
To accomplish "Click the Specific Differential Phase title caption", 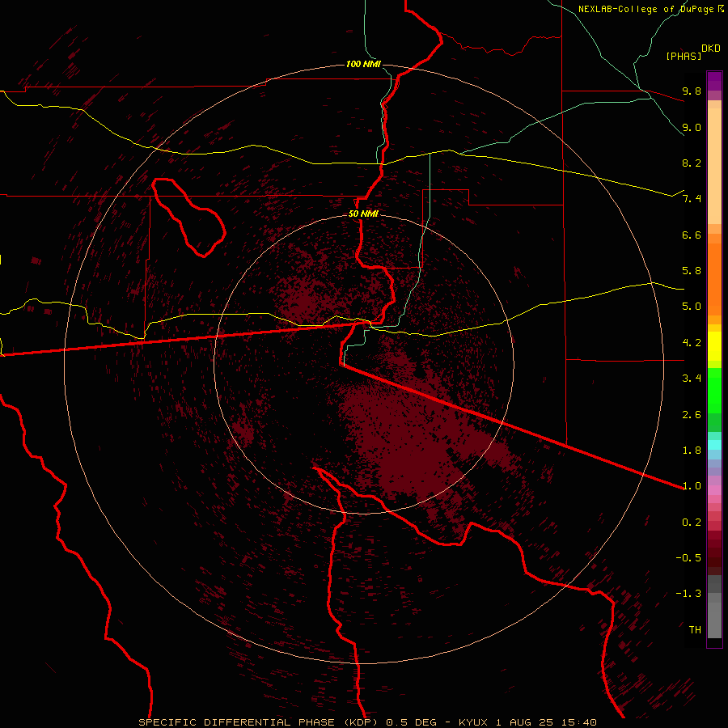I will [367, 722].
